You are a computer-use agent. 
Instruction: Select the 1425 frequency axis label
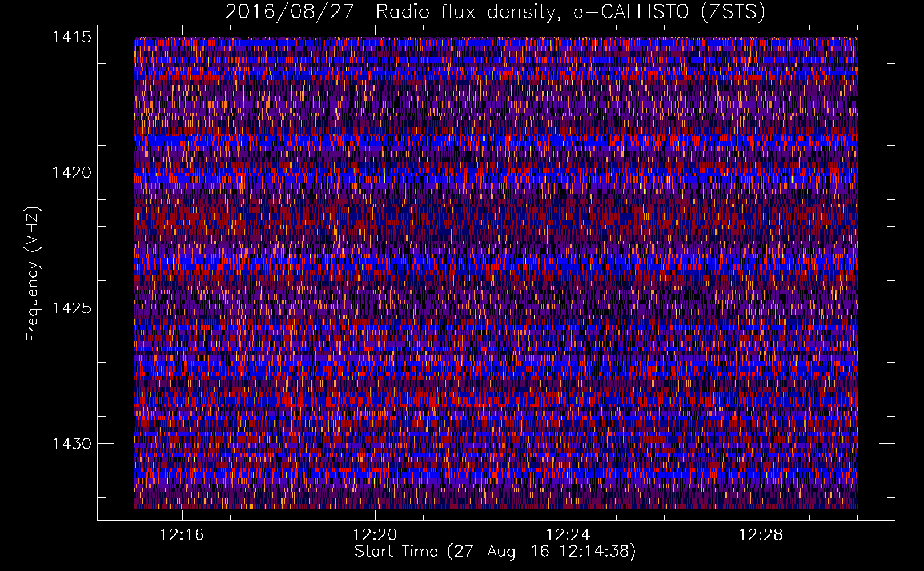point(71,308)
